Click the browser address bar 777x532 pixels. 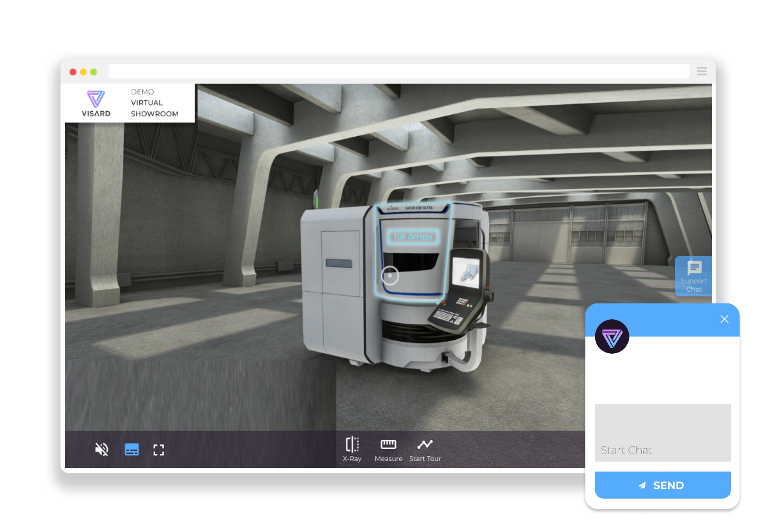pos(399,72)
